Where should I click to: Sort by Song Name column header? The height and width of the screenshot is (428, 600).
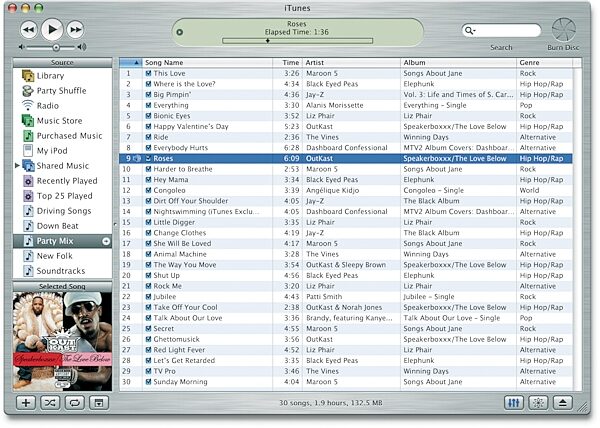(x=207, y=62)
